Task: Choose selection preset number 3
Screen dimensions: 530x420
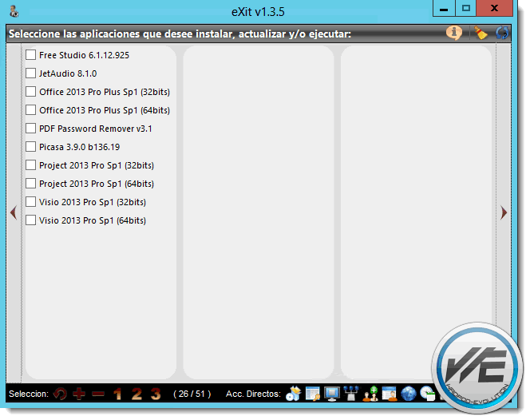Action: coord(156,394)
